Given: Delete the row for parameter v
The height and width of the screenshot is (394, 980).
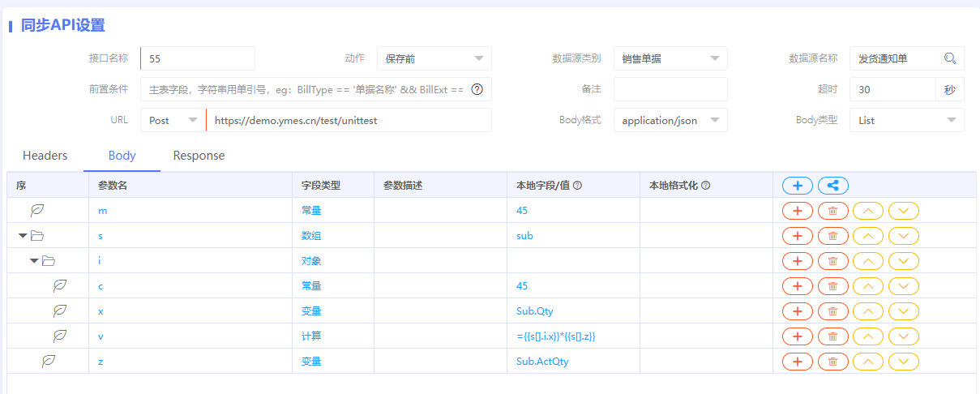Looking at the screenshot, I should pyautogui.click(x=832, y=336).
